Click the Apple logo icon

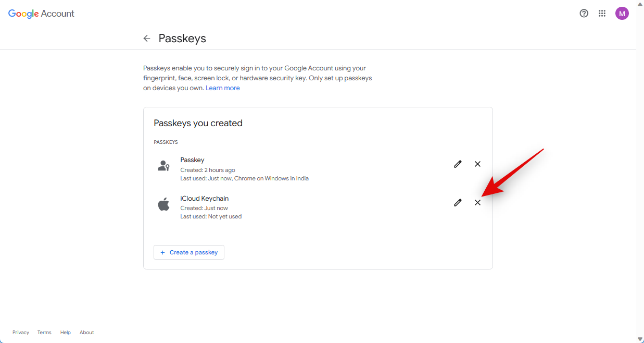[164, 204]
